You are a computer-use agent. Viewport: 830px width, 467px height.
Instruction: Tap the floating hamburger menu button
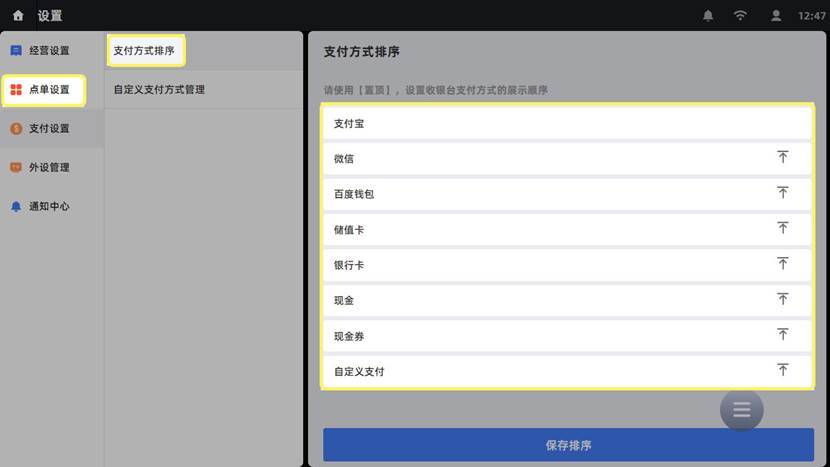coord(742,410)
